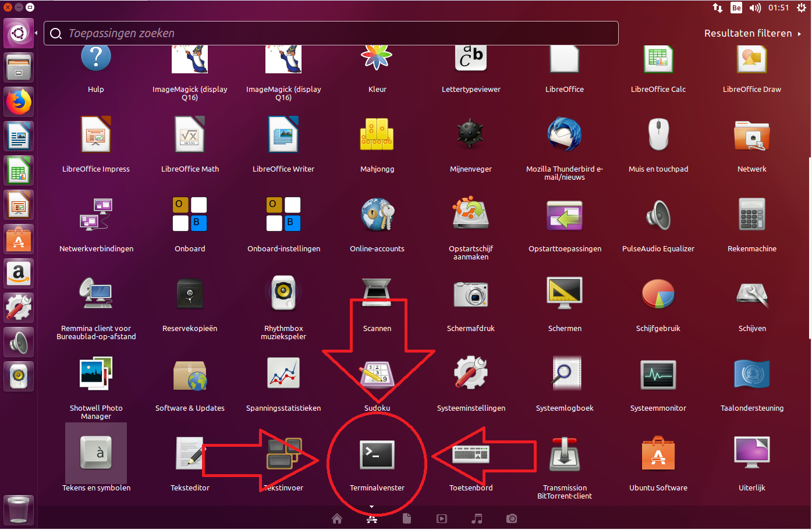Open Opstarttoepassingen
The image size is (812, 530).
(x=565, y=214)
